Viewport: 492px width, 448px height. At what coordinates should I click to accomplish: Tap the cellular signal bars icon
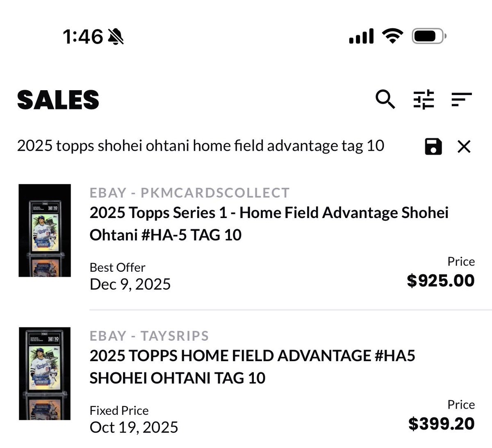(x=361, y=36)
